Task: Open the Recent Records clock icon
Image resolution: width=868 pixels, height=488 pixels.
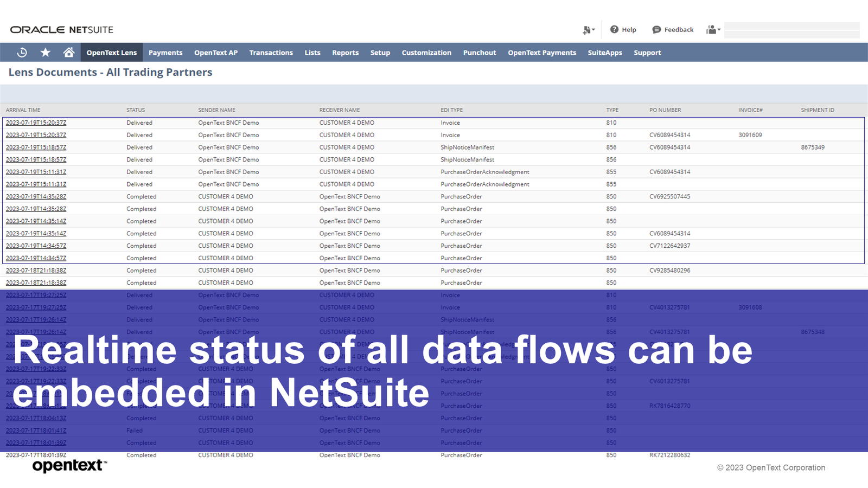Action: click(22, 53)
